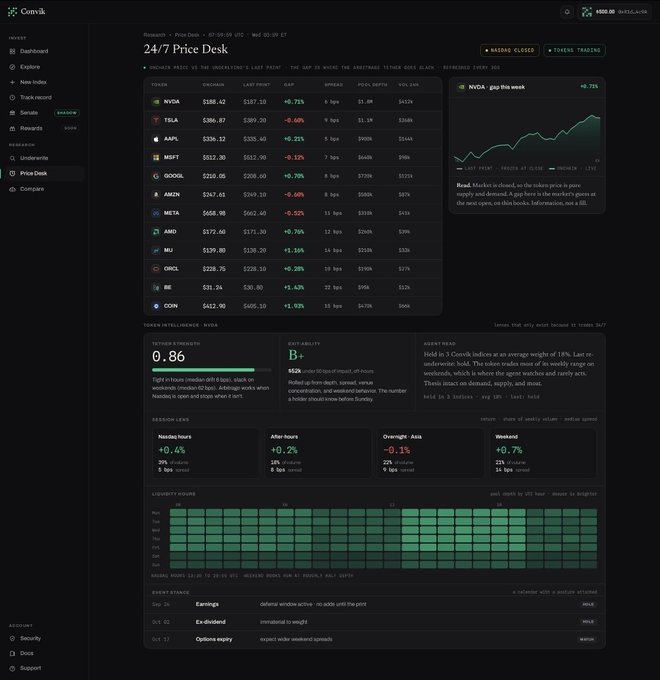660x680 pixels.
Task: Click the tether strength progress bar
Action: pos(212,370)
